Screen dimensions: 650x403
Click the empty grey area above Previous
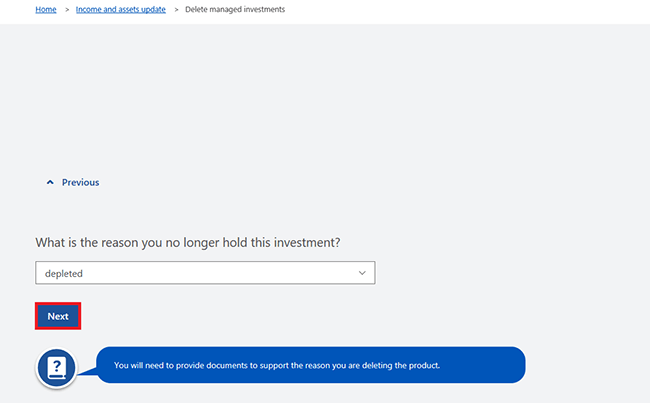click(325, 100)
